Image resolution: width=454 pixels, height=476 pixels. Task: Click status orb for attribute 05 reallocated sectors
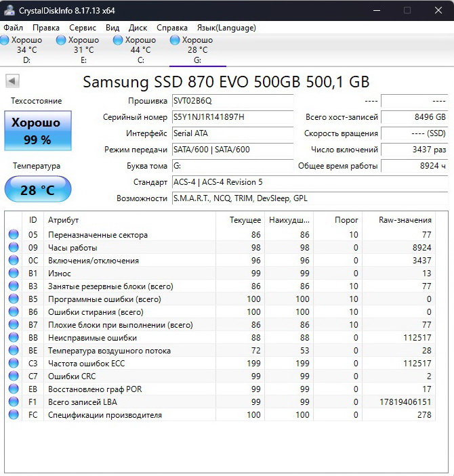click(x=14, y=235)
